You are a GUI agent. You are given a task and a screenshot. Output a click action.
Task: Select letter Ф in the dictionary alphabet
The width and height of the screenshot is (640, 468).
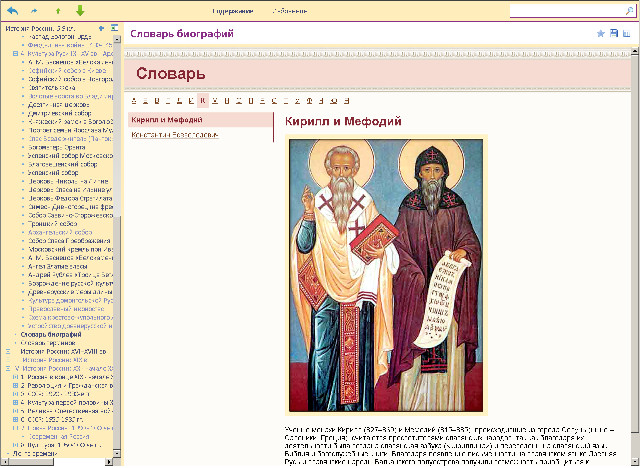(309, 101)
